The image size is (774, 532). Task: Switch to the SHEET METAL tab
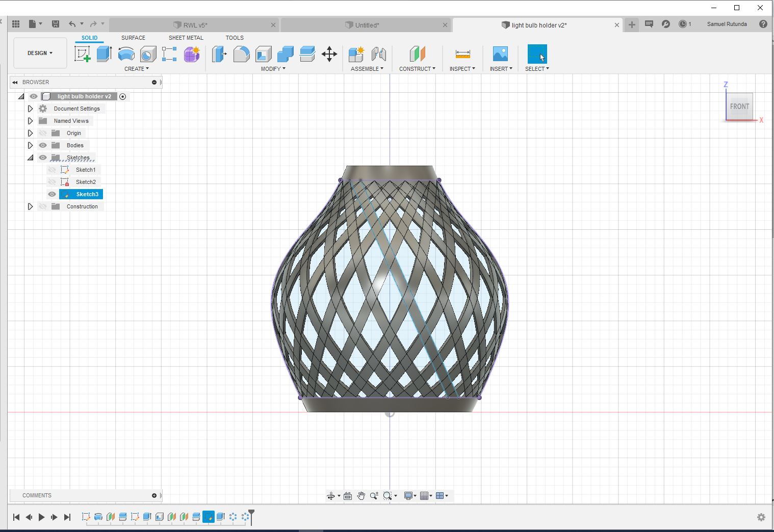[186, 38]
